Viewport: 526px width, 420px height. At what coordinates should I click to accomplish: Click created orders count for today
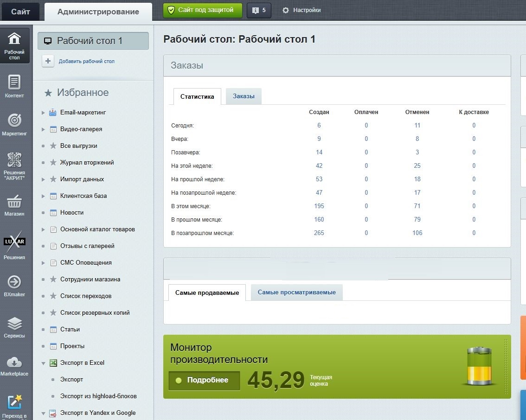pyautogui.click(x=319, y=126)
